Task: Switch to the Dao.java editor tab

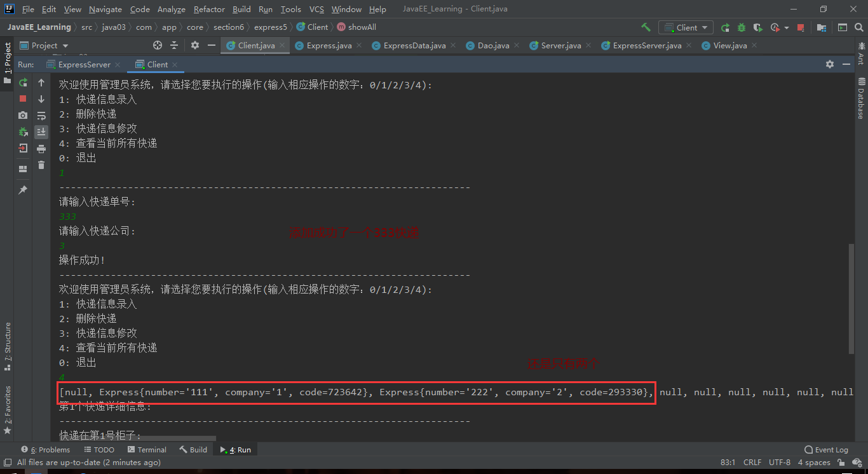Action: pos(493,45)
